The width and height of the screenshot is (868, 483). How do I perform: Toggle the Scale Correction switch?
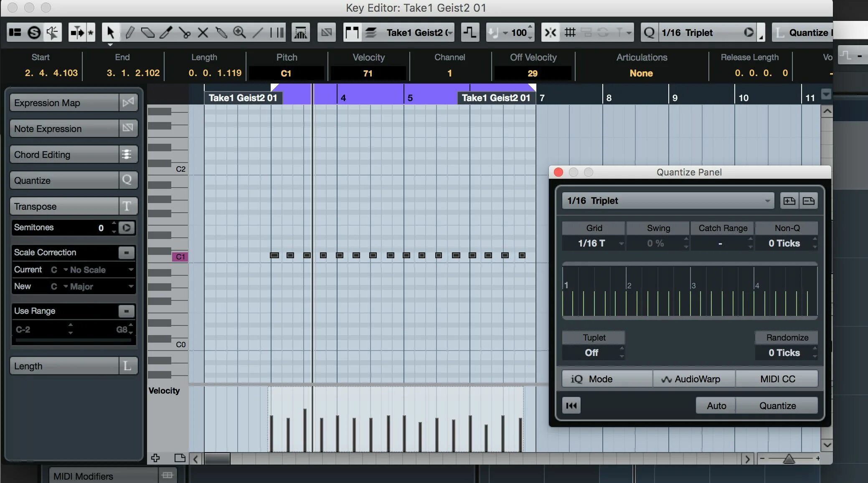coord(127,252)
